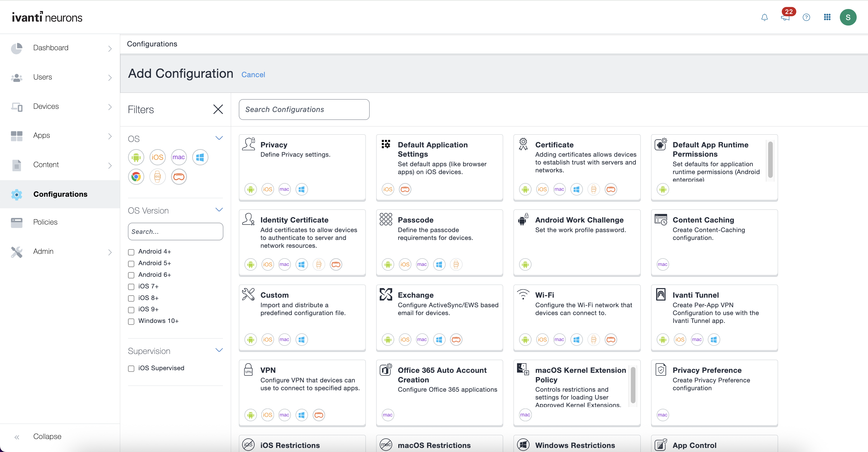This screenshot has width=868, height=452.
Task: Click the Ivanti Tunnel card icon
Action: [x=660, y=294]
